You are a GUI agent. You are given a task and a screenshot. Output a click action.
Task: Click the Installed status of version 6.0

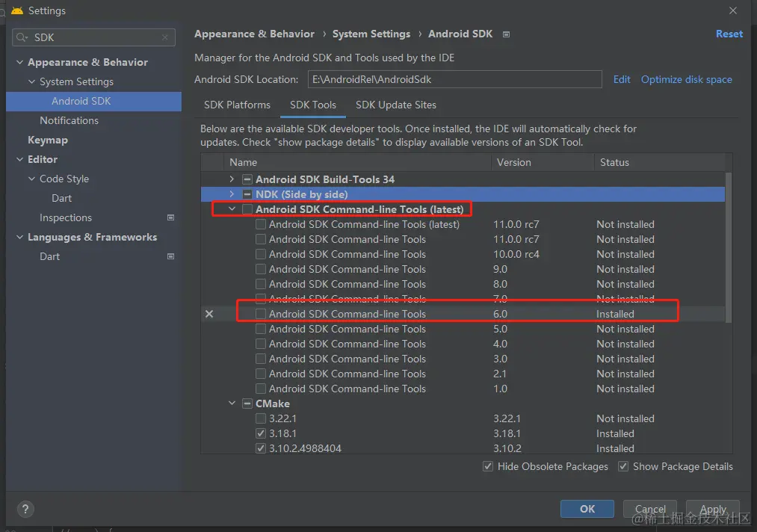click(615, 314)
